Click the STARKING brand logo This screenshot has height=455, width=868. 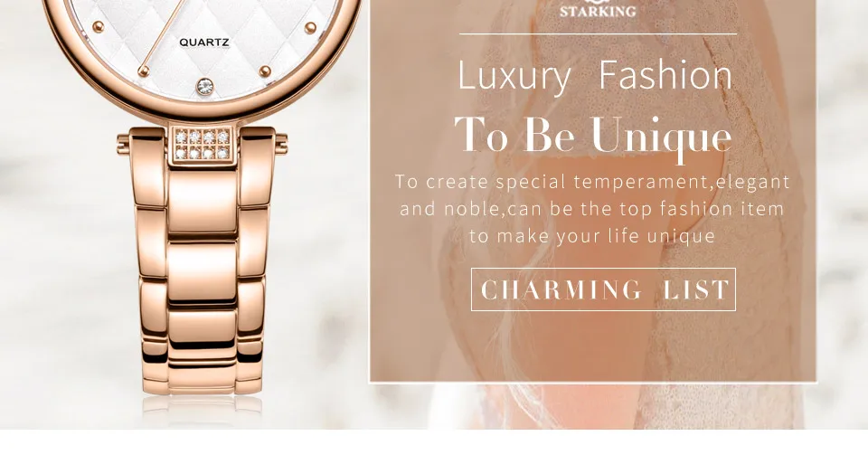[x=598, y=9]
